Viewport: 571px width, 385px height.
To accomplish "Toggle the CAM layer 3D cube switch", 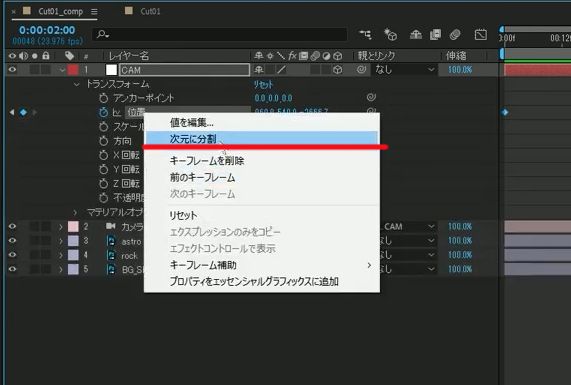I will coord(338,70).
